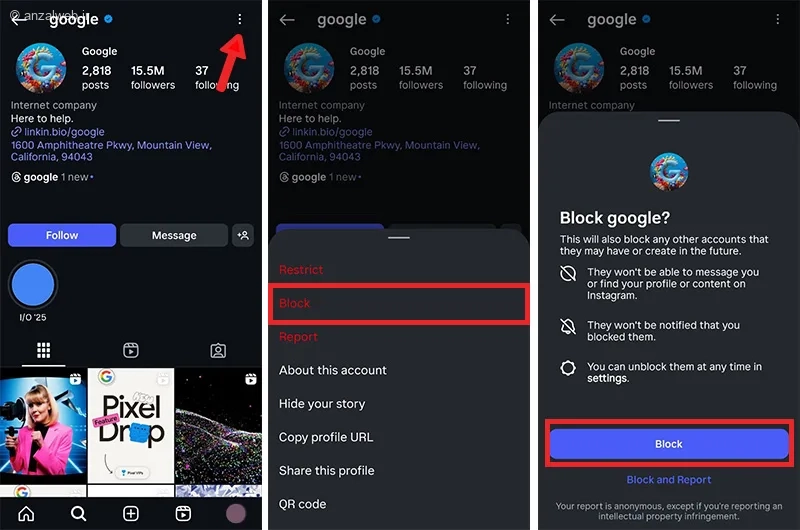Tap the Block and Report link

pyautogui.click(x=669, y=479)
